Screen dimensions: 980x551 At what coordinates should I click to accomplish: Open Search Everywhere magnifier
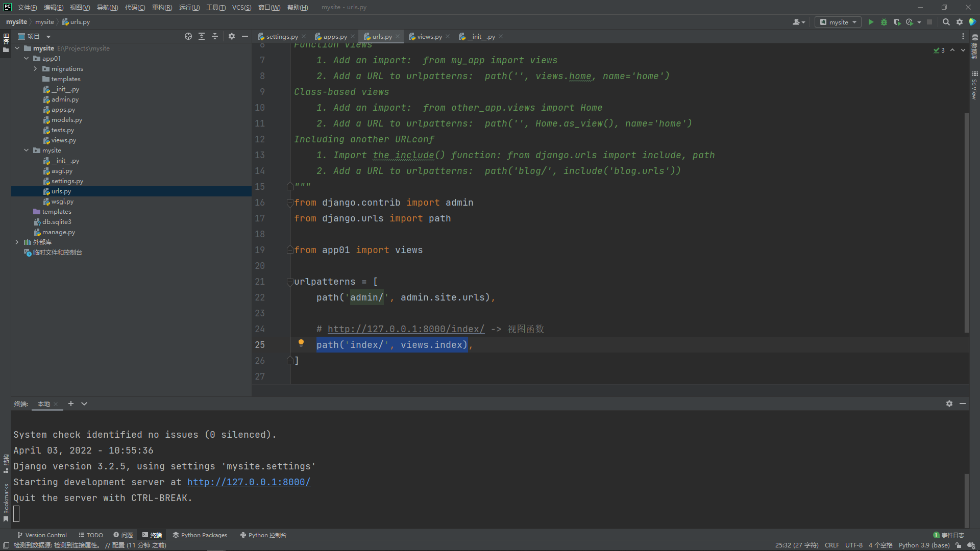click(x=946, y=22)
